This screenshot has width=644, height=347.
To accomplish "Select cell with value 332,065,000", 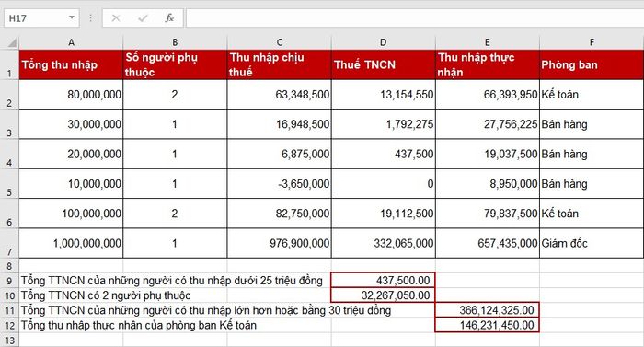I will pyautogui.click(x=384, y=243).
